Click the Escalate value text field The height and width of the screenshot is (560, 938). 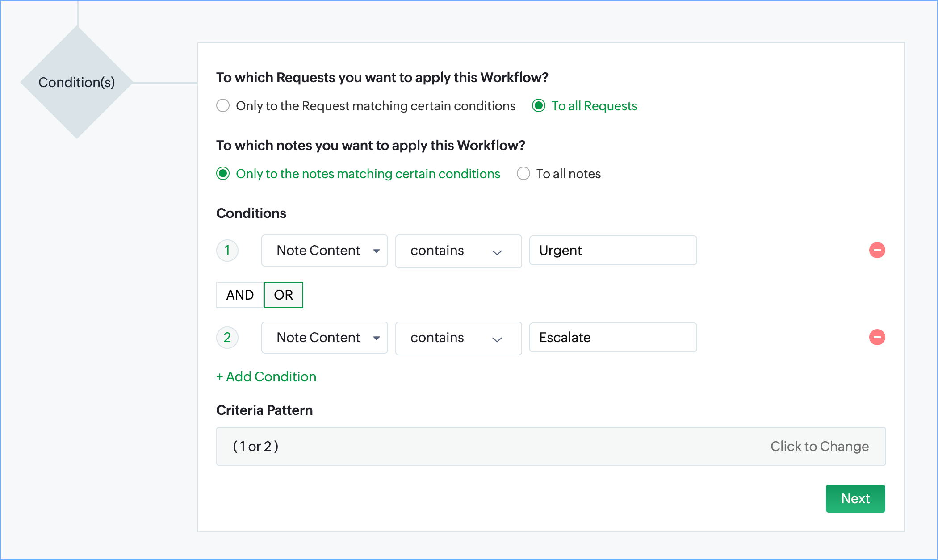pyautogui.click(x=613, y=338)
